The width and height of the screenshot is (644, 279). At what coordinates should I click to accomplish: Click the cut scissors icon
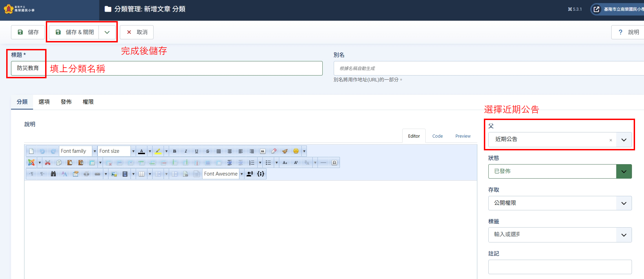[x=48, y=162]
